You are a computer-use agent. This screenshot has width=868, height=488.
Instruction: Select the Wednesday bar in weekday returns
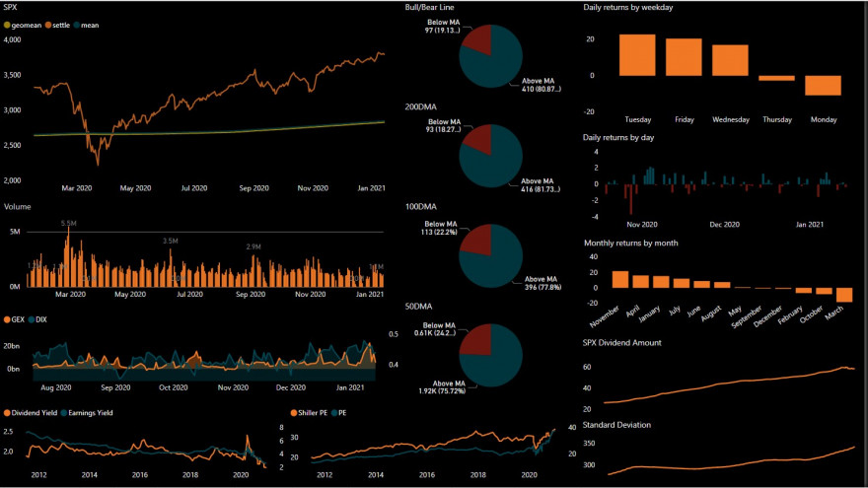(730, 60)
